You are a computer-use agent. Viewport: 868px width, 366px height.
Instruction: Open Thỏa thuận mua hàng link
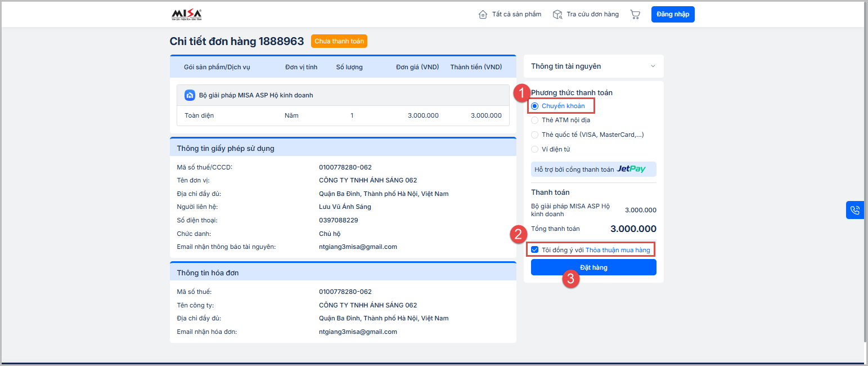tap(618, 250)
